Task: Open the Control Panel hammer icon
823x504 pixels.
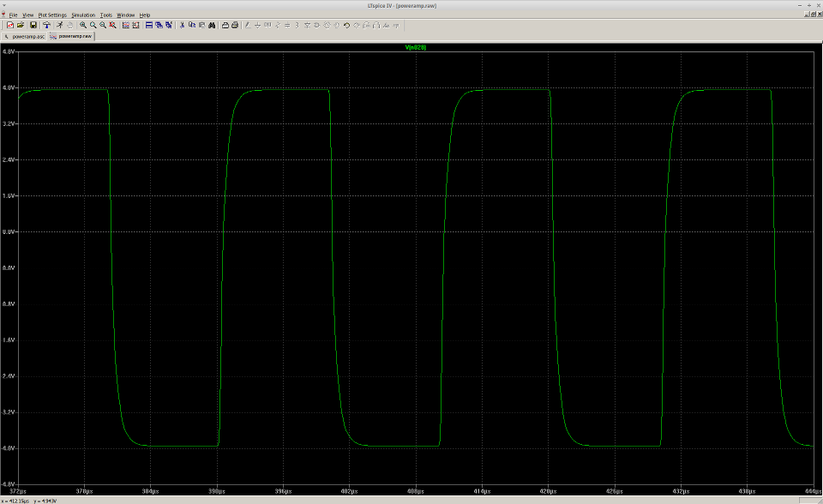Action: [46, 25]
